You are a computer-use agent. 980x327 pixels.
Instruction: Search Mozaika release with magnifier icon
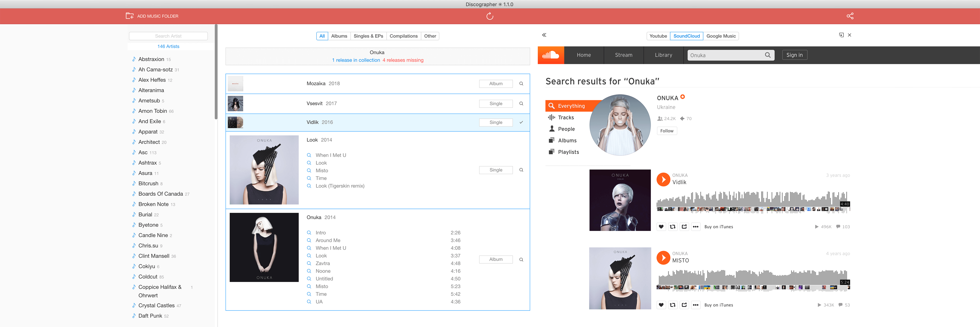[x=521, y=84]
